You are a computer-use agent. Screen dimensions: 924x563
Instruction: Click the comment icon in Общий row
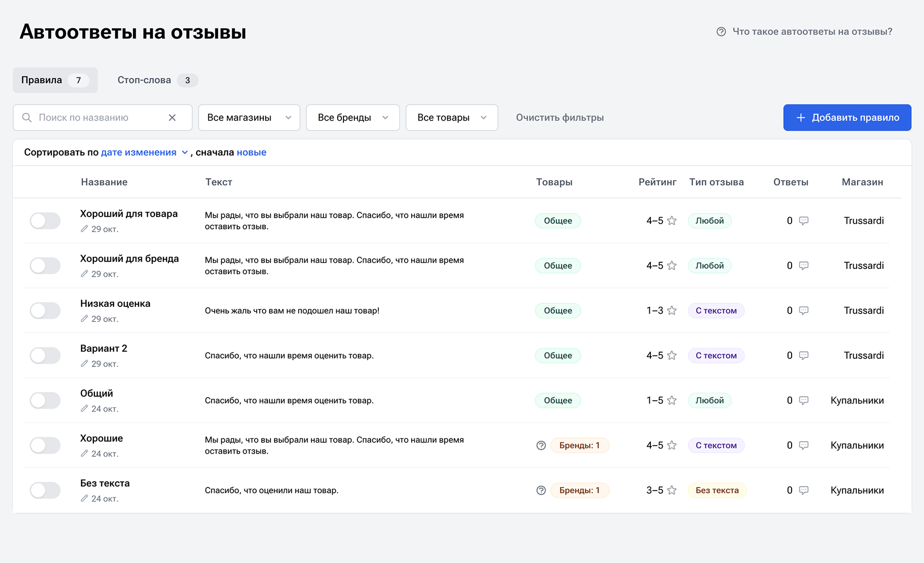point(804,400)
